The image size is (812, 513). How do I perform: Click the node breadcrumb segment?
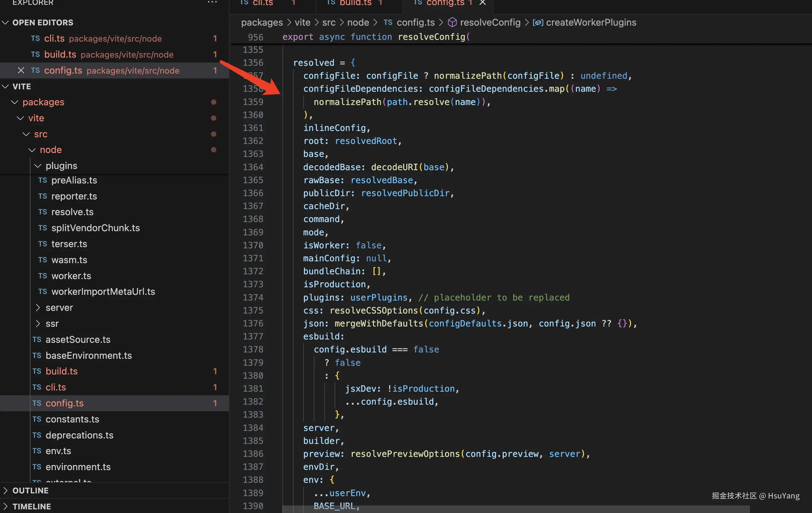tap(358, 23)
